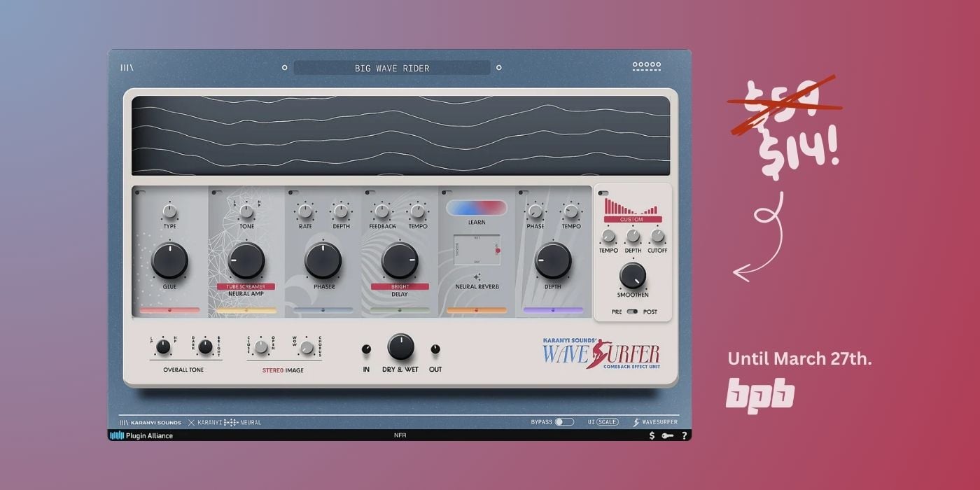Screen dimensions: 980x490
Task: Click the key license icon
Action: click(668, 435)
